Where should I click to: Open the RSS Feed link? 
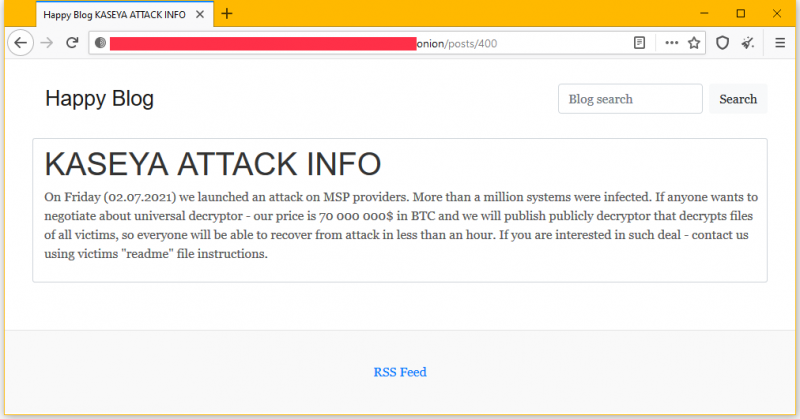pyautogui.click(x=400, y=372)
